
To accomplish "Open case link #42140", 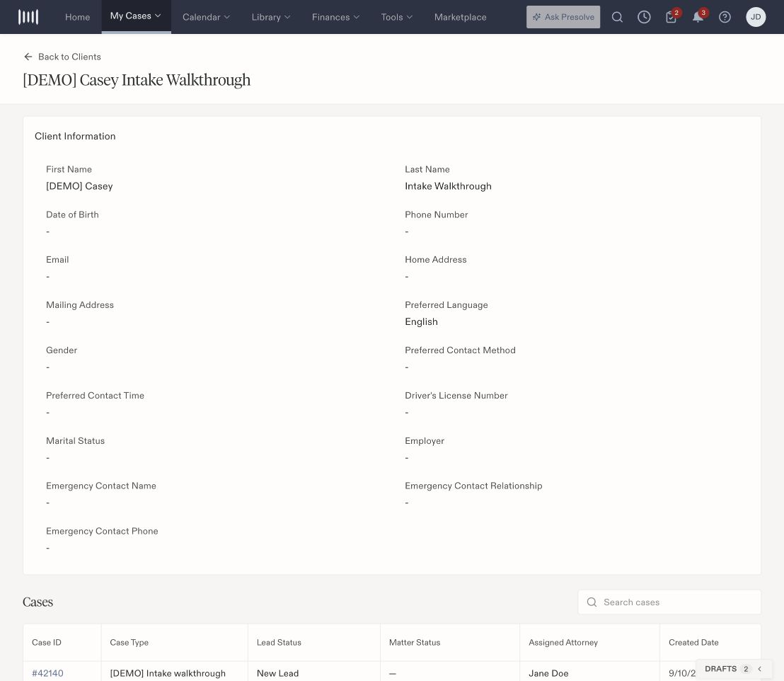I will 47,673.
